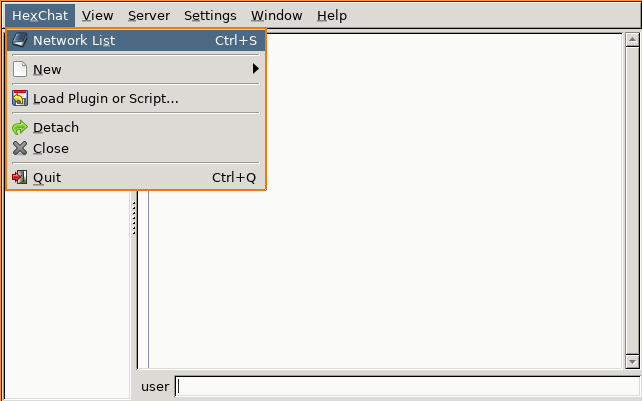Click the New document icon
Viewport: 642px width, 401px height.
point(19,70)
